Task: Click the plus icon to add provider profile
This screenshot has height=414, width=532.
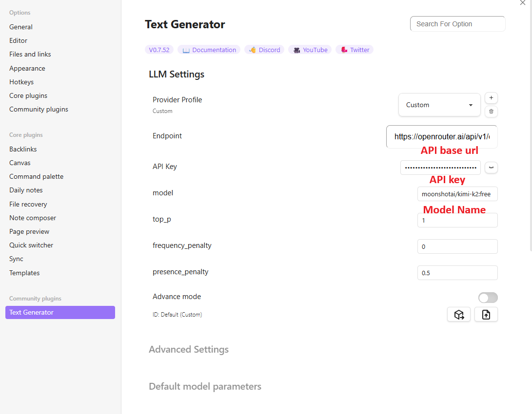Action: pyautogui.click(x=491, y=98)
